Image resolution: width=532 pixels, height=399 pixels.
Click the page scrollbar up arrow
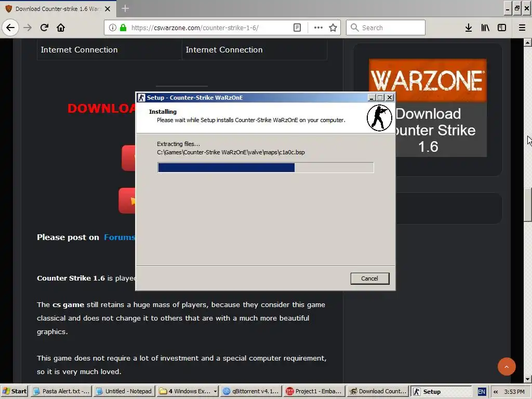(528, 43)
